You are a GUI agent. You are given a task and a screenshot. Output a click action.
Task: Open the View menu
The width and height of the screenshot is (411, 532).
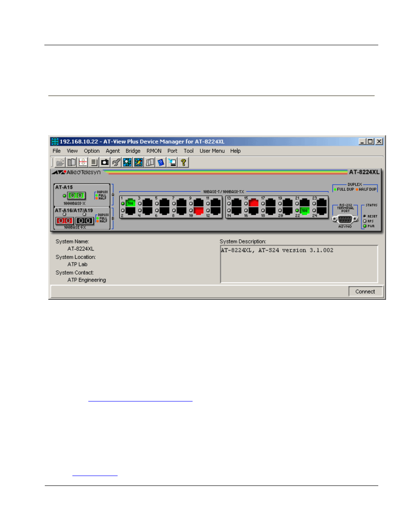72,151
